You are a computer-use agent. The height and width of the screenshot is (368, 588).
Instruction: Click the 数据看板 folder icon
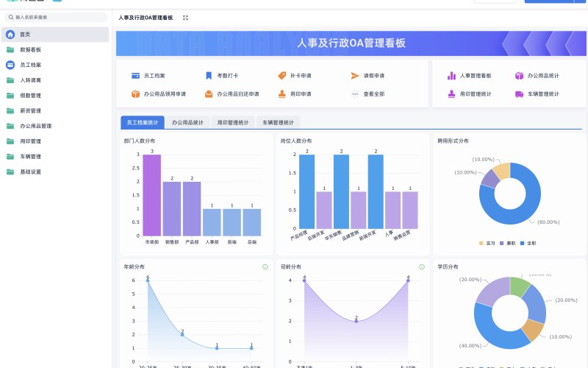[x=10, y=49]
